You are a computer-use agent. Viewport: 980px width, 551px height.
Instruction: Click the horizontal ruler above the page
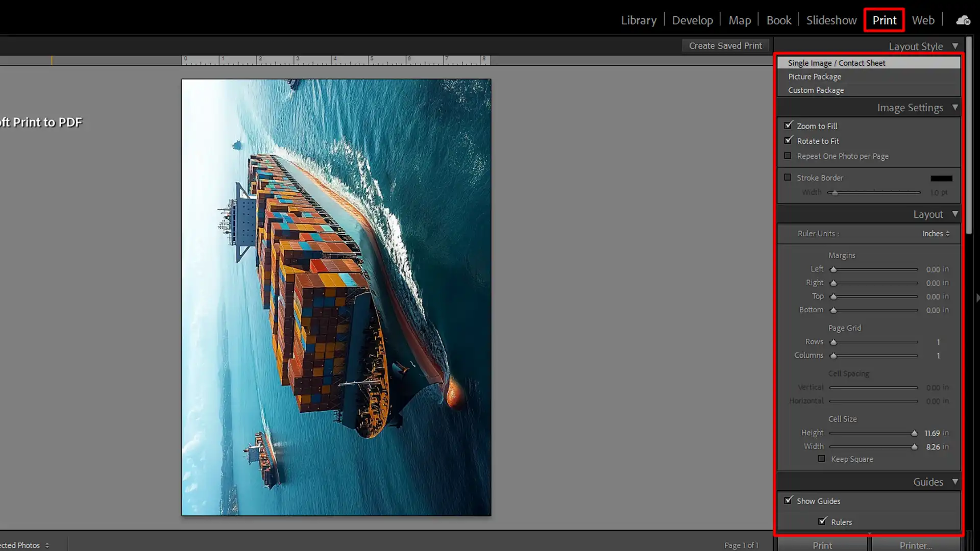[x=336, y=60]
